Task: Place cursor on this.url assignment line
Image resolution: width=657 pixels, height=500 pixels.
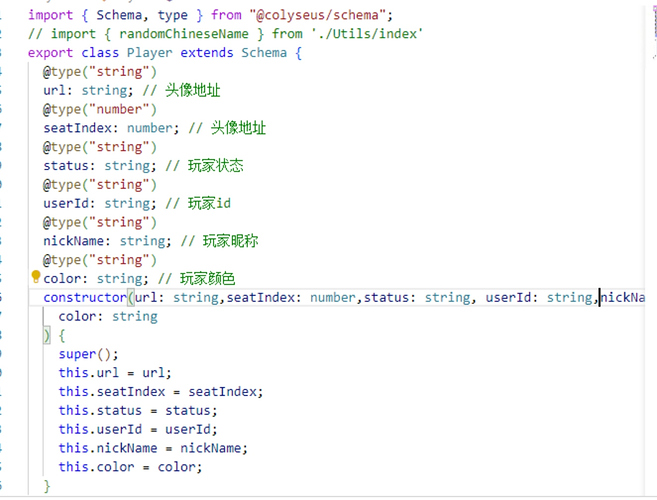Action: [101, 373]
